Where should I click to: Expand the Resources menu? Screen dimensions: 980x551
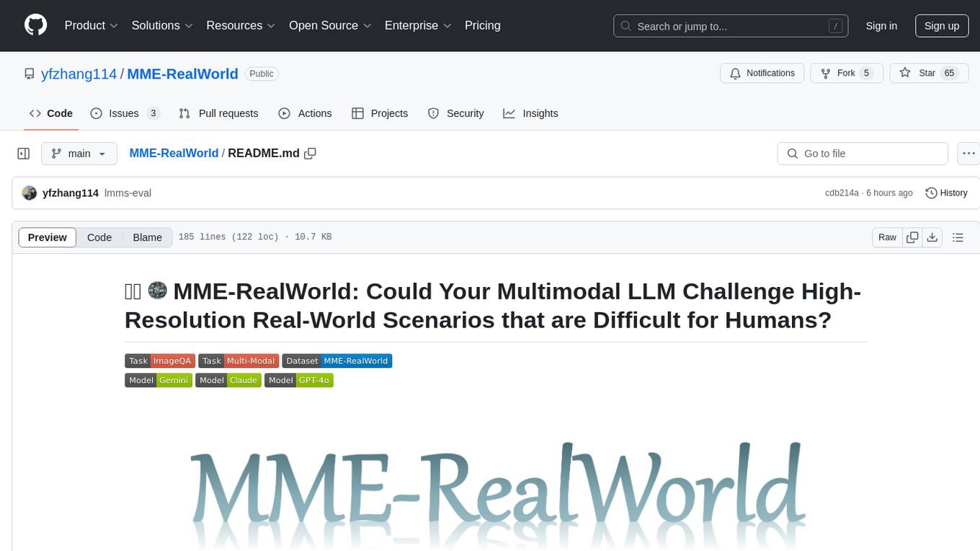pyautogui.click(x=241, y=25)
